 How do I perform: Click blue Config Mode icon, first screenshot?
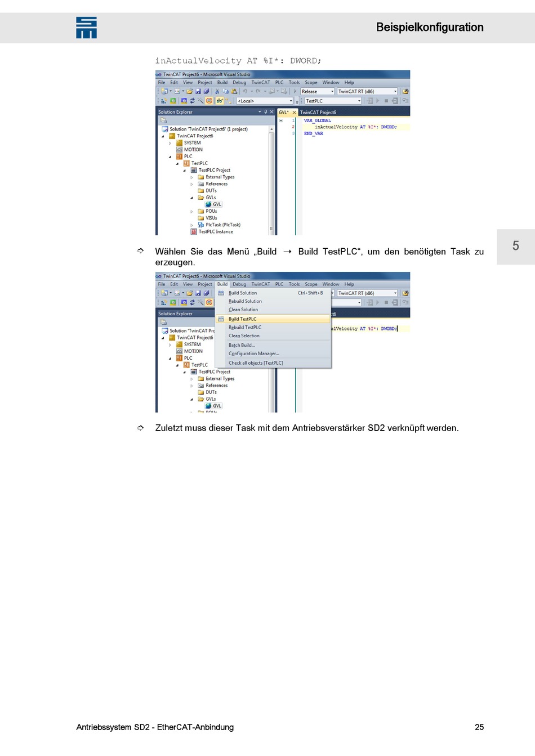click(x=184, y=101)
